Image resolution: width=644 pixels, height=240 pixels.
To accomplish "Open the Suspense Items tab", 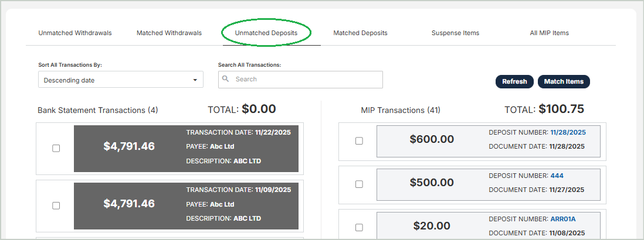I will click(455, 33).
